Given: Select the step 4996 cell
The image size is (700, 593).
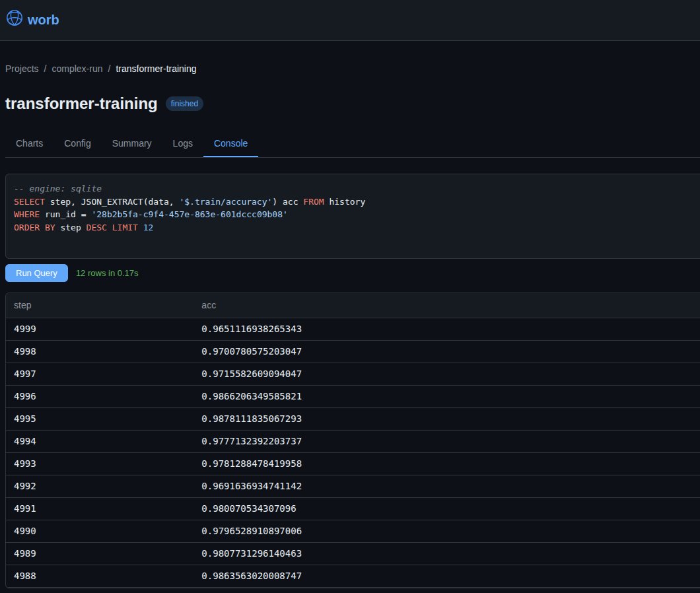Looking at the screenshot, I should [25, 396].
